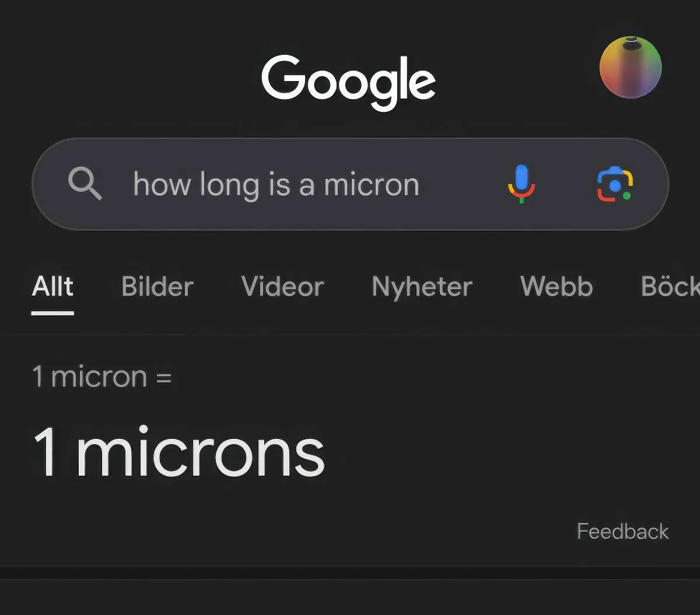The width and height of the screenshot is (700, 615).
Task: Open Google Lens camera search
Action: coord(615,184)
